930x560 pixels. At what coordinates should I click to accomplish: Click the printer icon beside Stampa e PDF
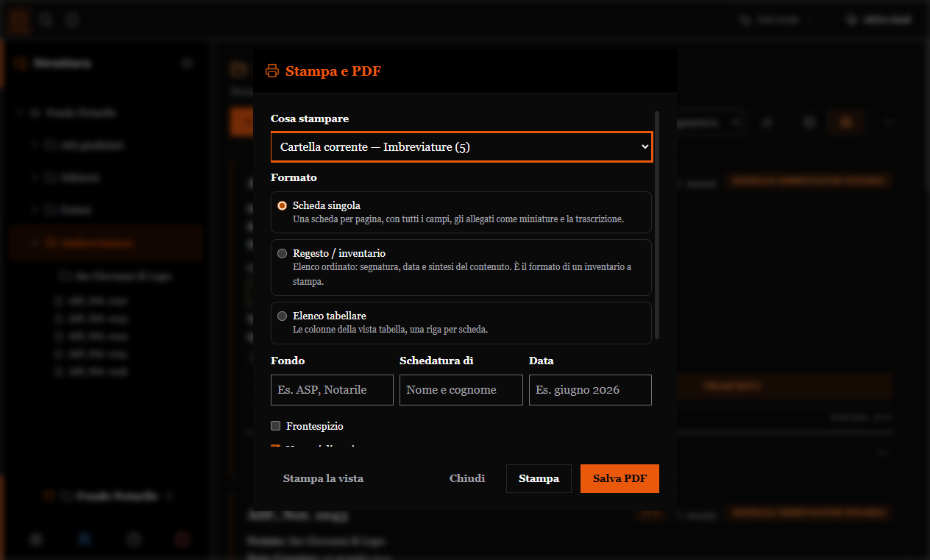(x=272, y=71)
